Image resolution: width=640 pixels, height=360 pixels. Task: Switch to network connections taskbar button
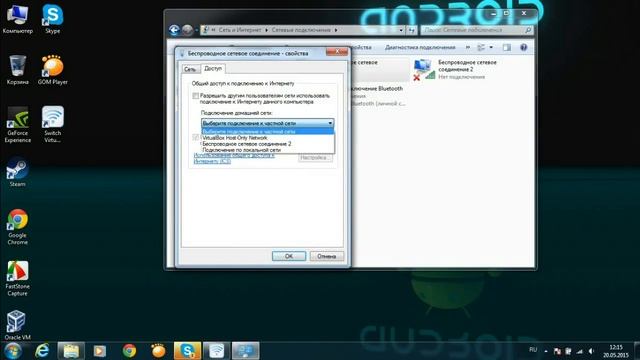pos(246,351)
